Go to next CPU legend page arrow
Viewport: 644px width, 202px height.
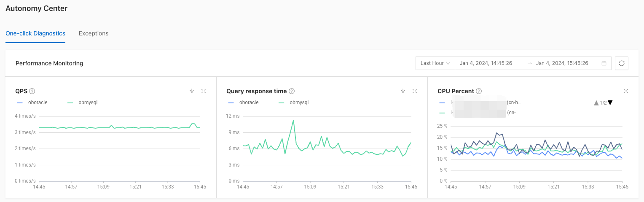click(610, 103)
